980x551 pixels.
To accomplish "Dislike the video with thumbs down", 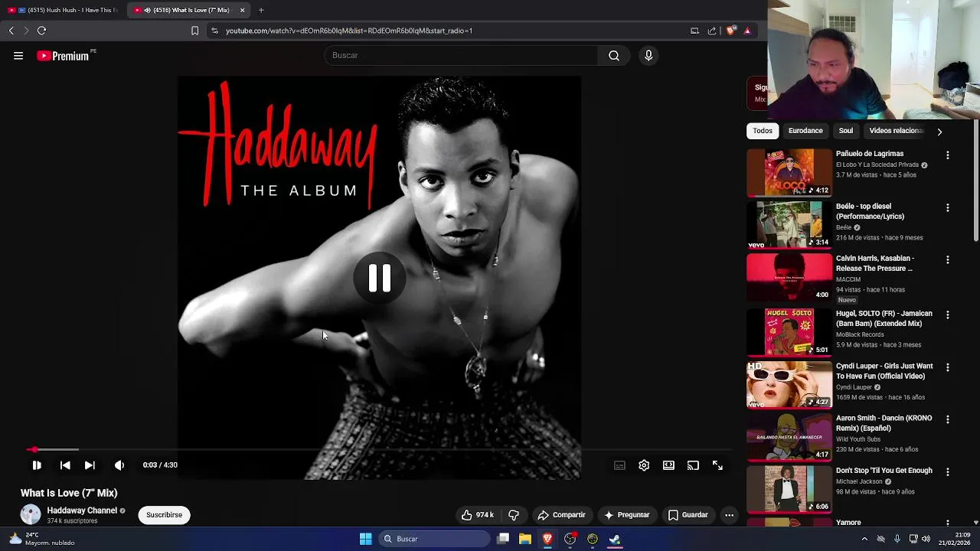I will tap(514, 515).
